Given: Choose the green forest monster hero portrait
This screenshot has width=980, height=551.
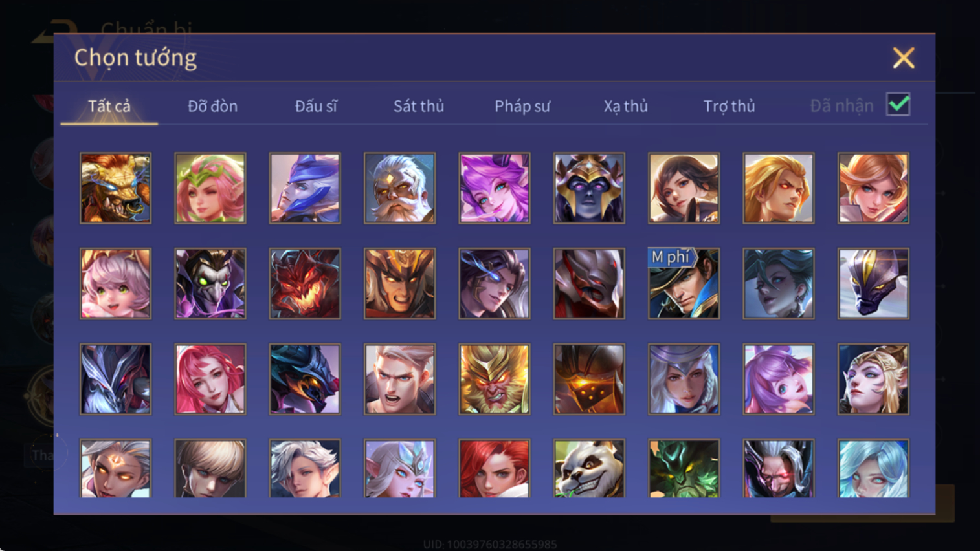Looking at the screenshot, I should click(684, 468).
